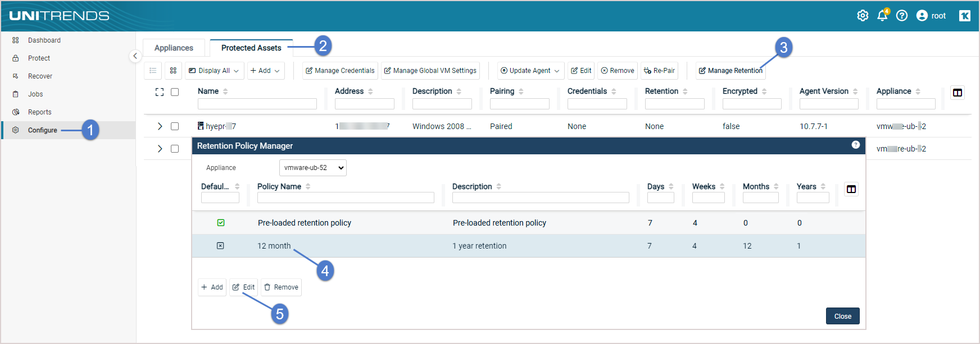Open the Add dropdown in the assets toolbar
The width and height of the screenshot is (980, 344).
[265, 71]
